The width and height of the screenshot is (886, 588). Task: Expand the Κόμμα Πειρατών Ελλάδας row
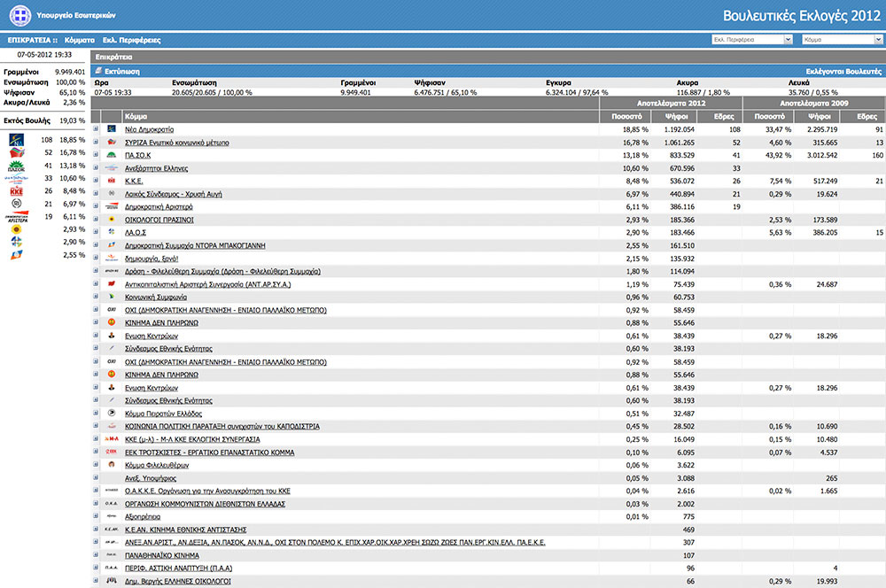point(96,414)
